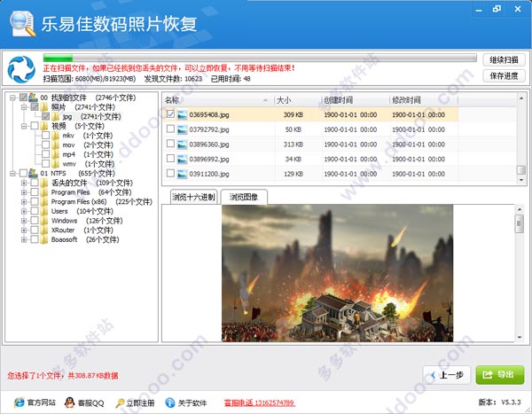532x414 pixels.
Task: Uncheck the 03695408.jpg file checkbox
Action: coord(170,114)
